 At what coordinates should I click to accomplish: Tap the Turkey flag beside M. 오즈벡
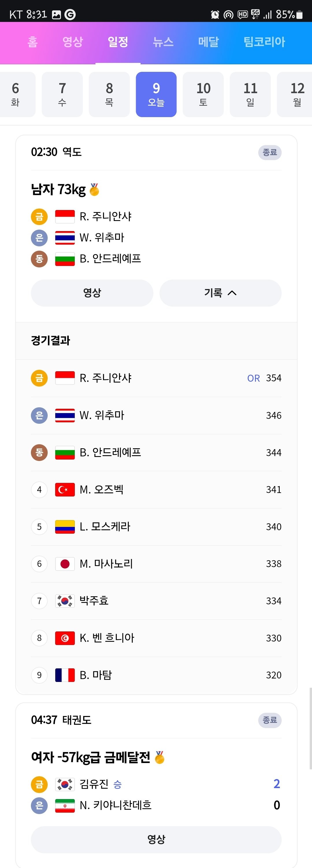(65, 490)
